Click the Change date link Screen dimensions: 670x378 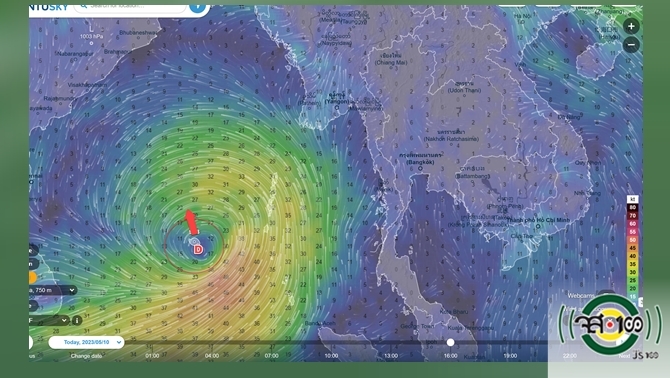tap(86, 356)
